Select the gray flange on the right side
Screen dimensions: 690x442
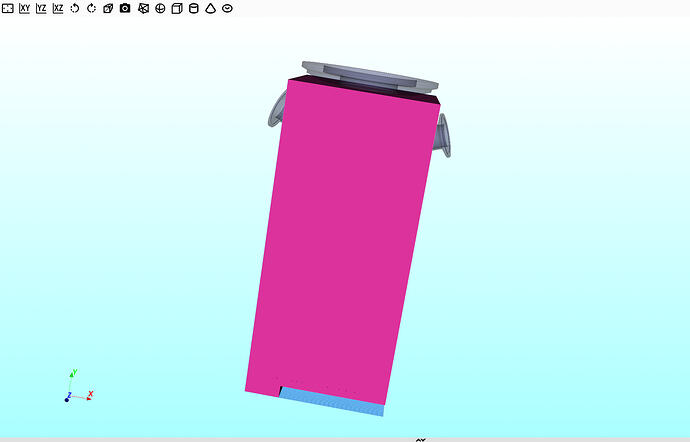pos(443,136)
